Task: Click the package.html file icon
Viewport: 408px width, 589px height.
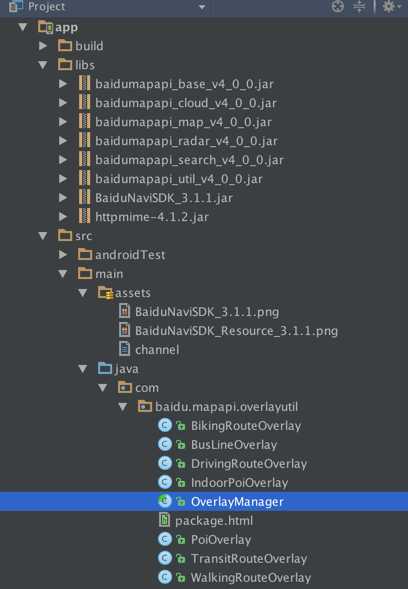Action: click(164, 520)
